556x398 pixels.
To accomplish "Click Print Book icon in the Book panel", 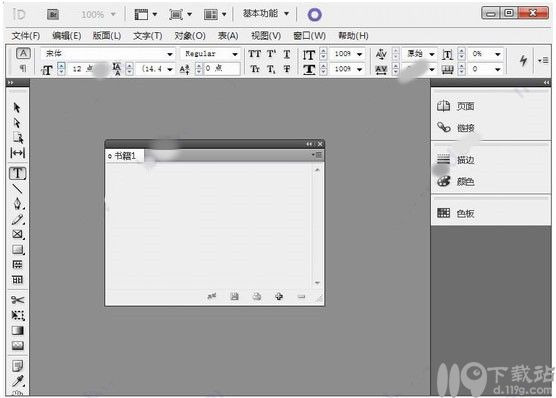I will pyautogui.click(x=257, y=296).
